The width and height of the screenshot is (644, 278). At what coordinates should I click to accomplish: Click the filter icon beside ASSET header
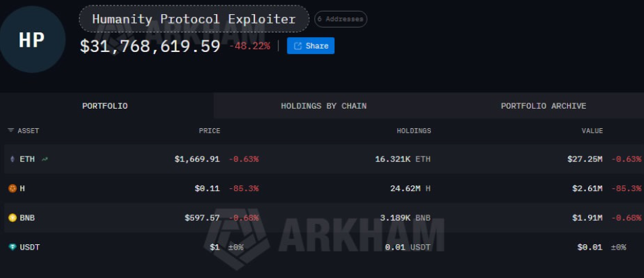(11, 130)
